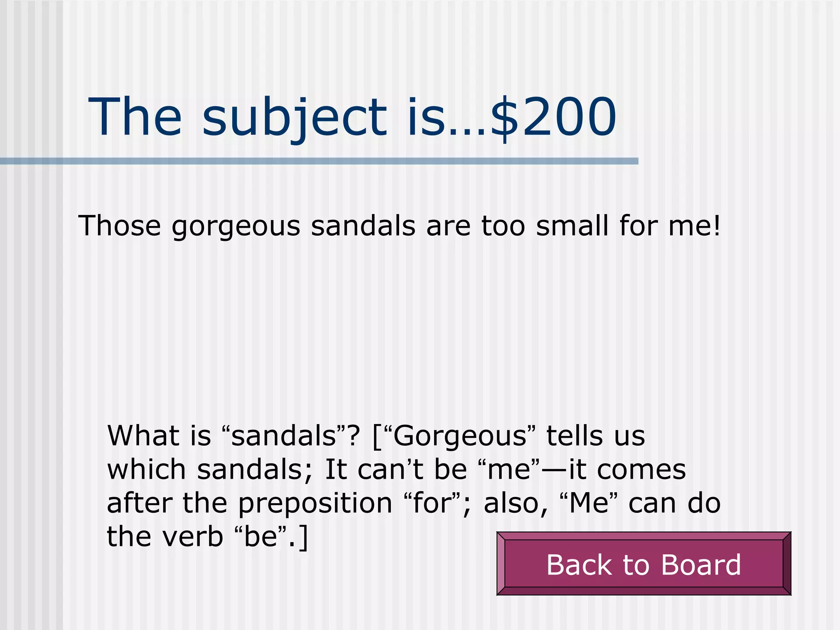Click the phrase 'which sandals;' in the explanation
840x630 pixels.
pos(210,470)
